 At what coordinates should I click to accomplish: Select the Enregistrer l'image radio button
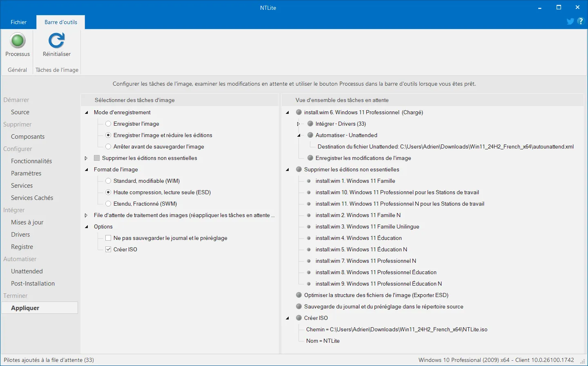coord(108,124)
